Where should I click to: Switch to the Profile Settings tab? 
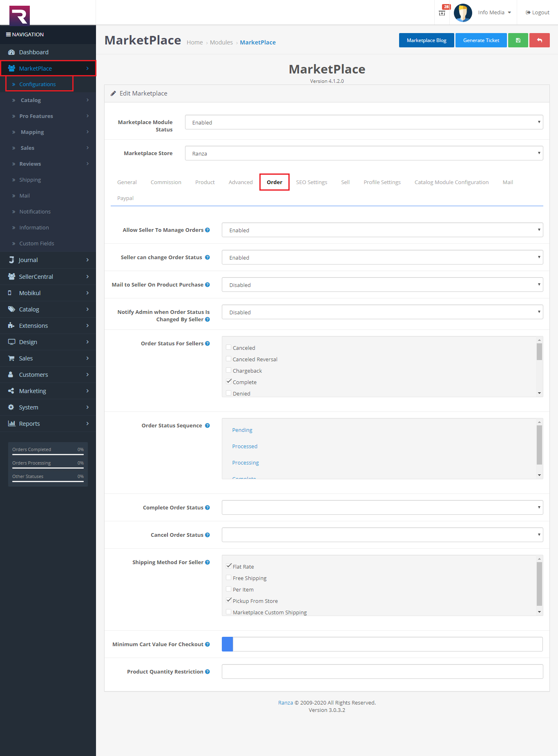click(x=382, y=182)
